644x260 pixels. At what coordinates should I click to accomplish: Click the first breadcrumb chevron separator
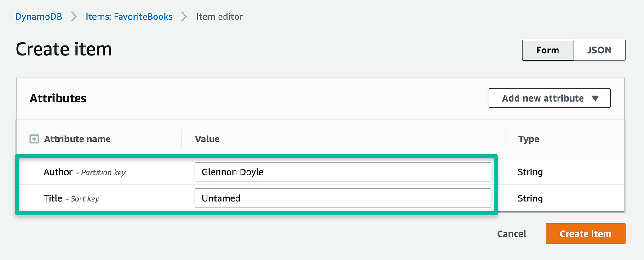tap(74, 17)
